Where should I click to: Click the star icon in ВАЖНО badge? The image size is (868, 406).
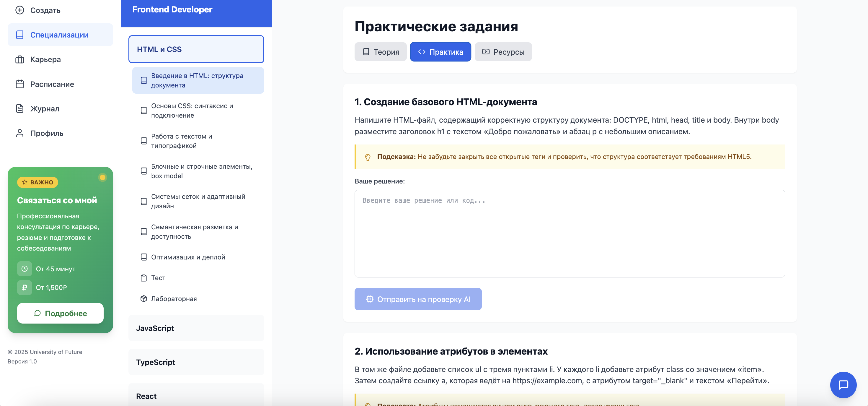[x=25, y=182]
